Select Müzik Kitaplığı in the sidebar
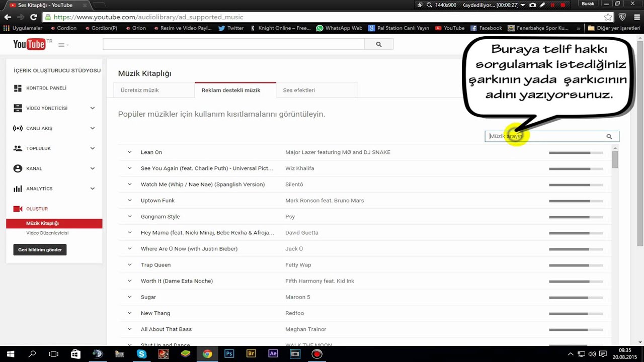This screenshot has width=644, height=362. (x=54, y=223)
